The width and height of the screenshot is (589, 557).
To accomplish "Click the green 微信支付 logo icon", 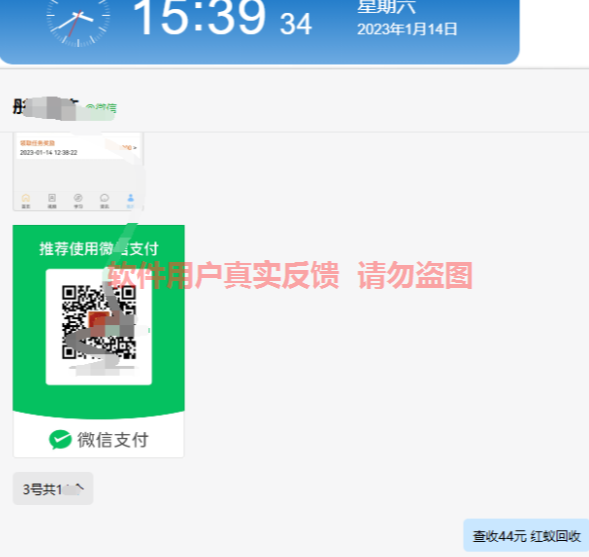I will pyautogui.click(x=60, y=439).
